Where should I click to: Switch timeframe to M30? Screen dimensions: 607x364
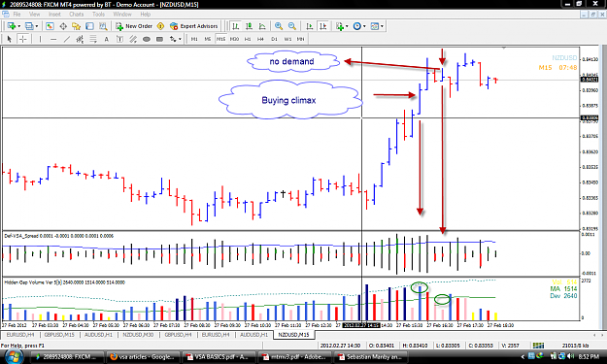(x=234, y=39)
